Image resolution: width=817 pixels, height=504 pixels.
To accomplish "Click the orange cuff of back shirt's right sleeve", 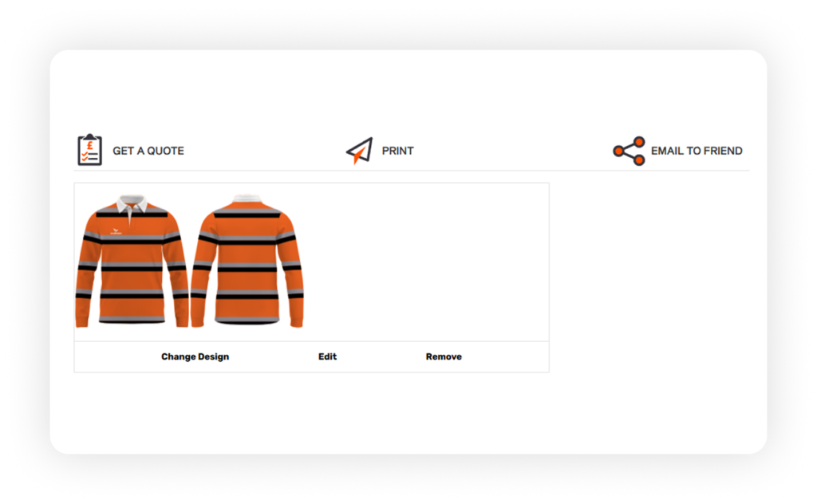I will point(297,319).
